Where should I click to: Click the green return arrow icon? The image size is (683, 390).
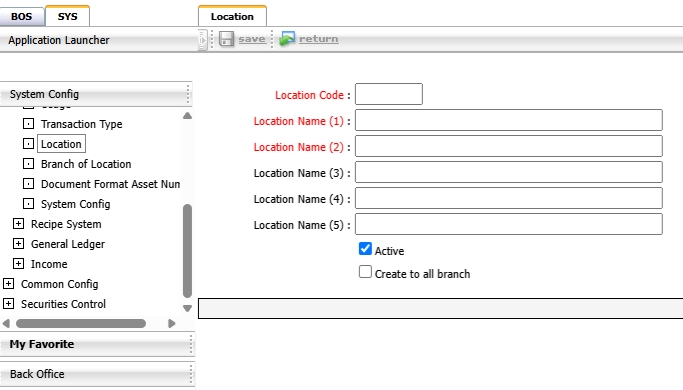coord(287,39)
